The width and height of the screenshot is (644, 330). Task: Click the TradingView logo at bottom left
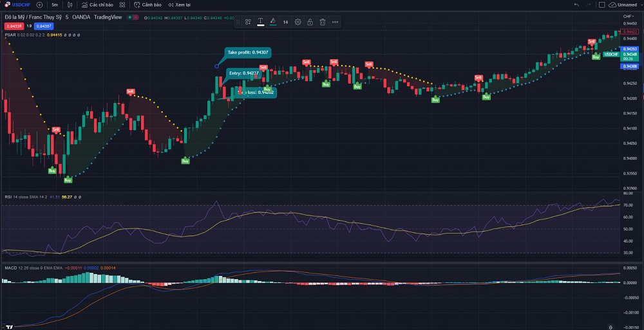10,327
